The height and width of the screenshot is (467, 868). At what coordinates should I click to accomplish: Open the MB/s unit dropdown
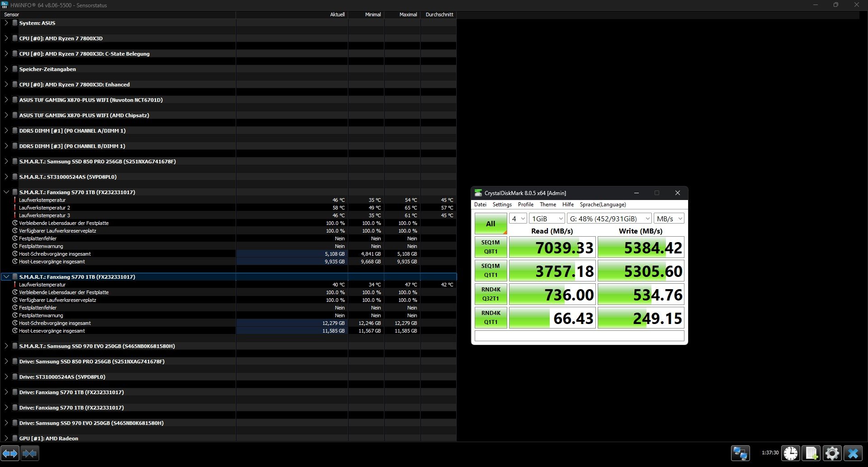(669, 219)
